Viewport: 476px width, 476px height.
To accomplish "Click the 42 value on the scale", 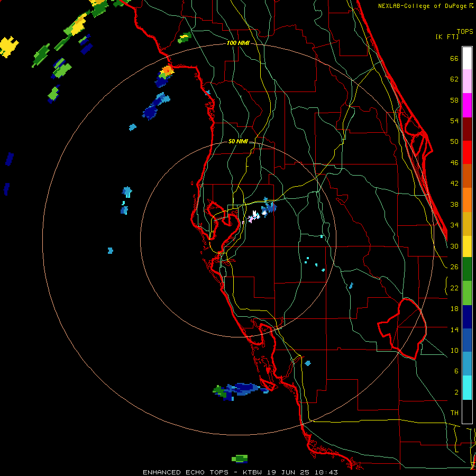I will 454,184.
